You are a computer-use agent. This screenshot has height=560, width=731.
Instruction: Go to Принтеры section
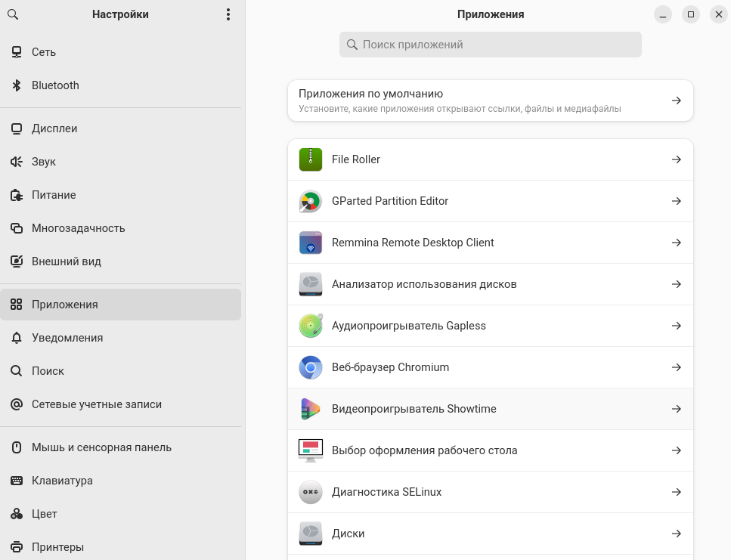pyautogui.click(x=120, y=547)
